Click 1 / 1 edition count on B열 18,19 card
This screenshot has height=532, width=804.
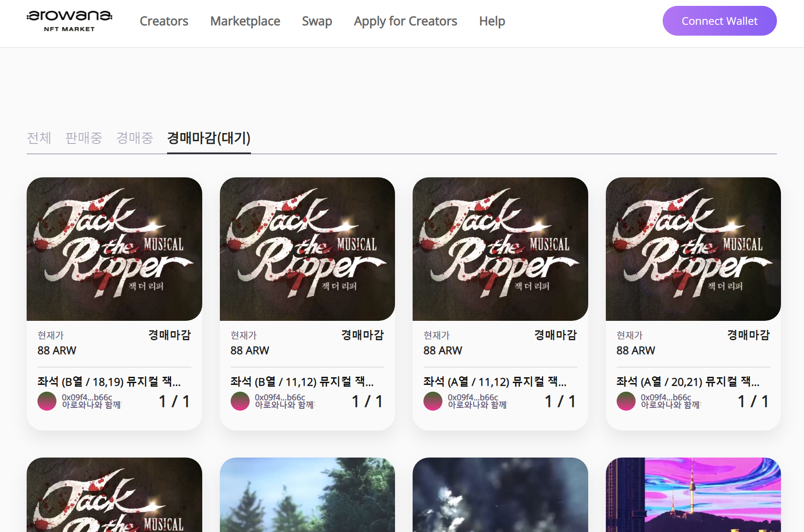174,402
